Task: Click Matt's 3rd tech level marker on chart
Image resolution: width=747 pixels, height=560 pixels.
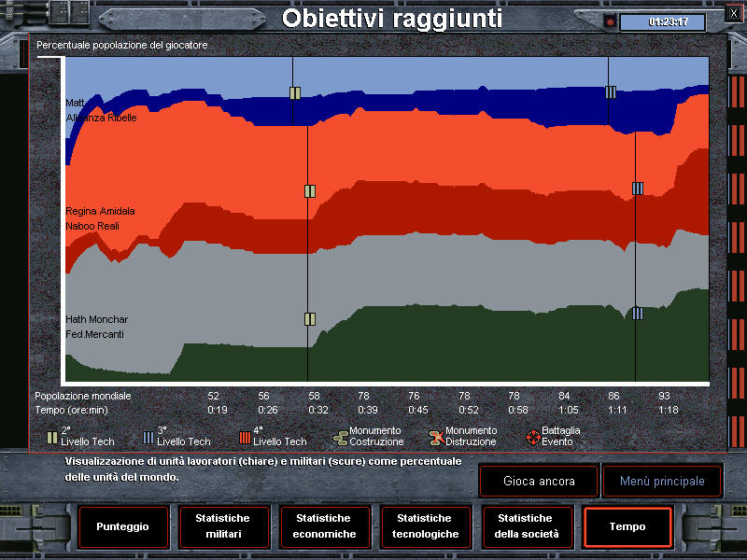Action: click(x=611, y=91)
